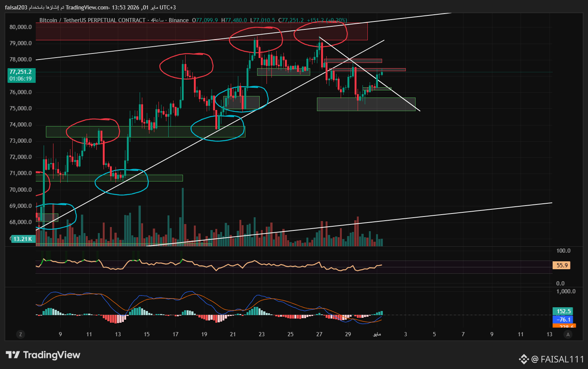Click the RSI scale label 0.0

click(561, 283)
